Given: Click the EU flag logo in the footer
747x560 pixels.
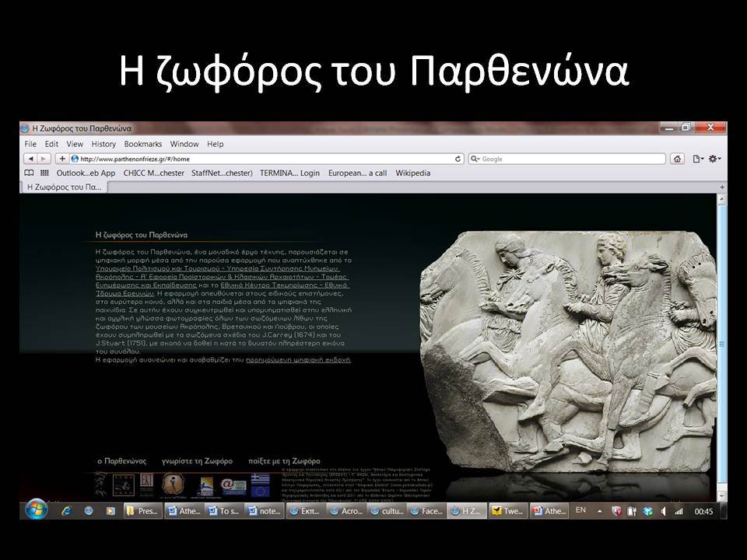Looking at the screenshot, I should pos(261,491).
